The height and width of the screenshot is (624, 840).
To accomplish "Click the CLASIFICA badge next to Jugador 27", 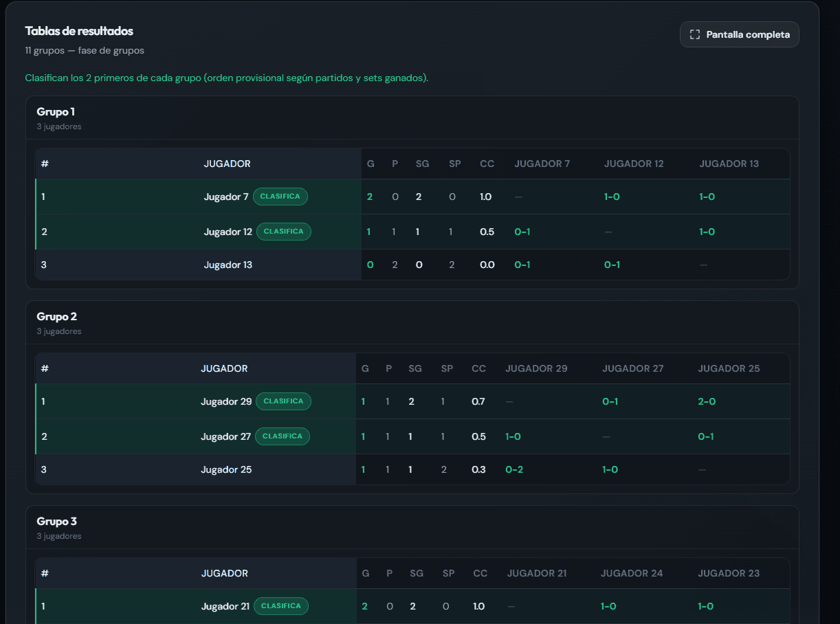I will tap(283, 436).
